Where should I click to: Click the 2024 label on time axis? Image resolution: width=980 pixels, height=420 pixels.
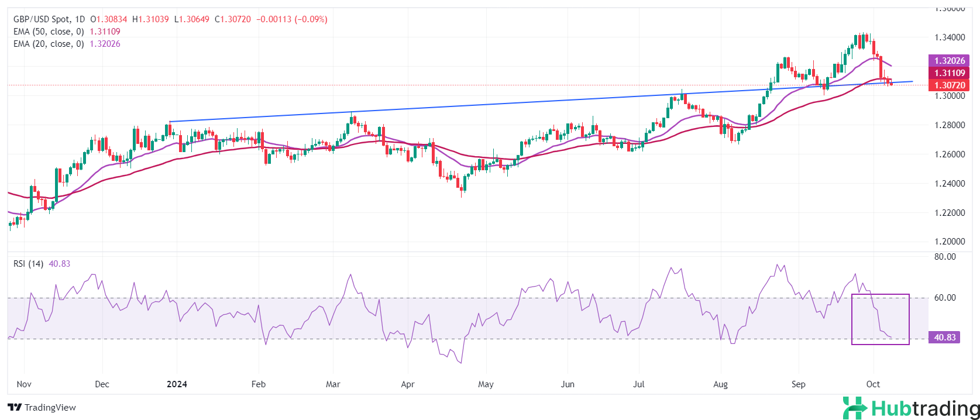[x=177, y=384]
